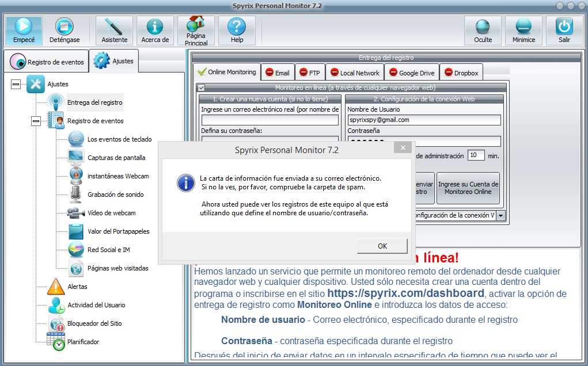
Task: Close the Spyrix information dialog
Action: point(403,147)
